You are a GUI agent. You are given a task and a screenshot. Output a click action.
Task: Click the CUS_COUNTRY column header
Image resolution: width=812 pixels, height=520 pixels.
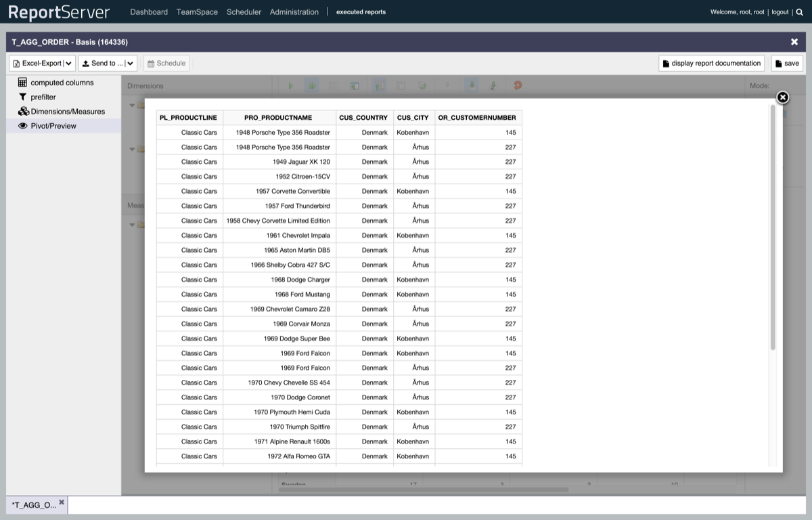[x=365, y=117]
